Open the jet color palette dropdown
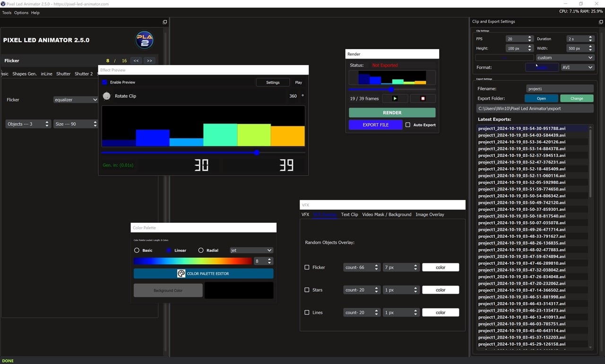 click(x=251, y=250)
